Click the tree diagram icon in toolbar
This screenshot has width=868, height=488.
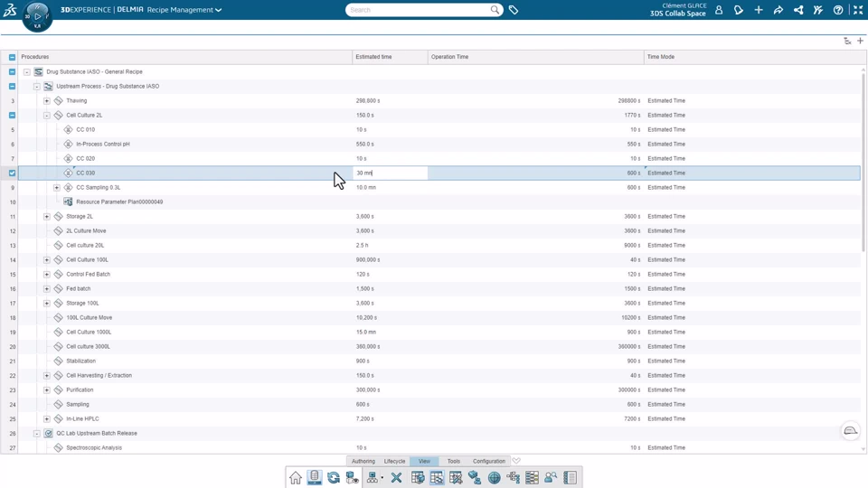click(x=514, y=477)
